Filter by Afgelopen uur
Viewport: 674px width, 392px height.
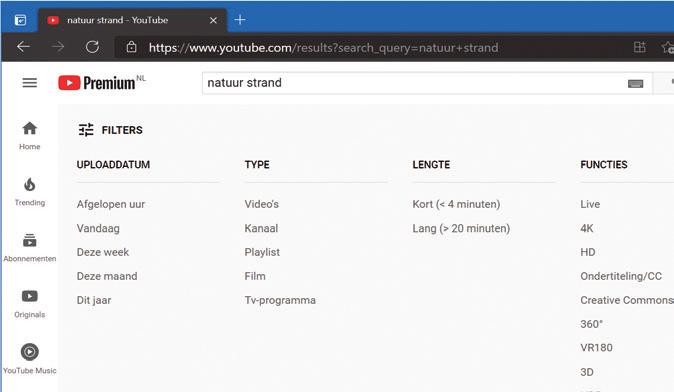[x=111, y=204]
